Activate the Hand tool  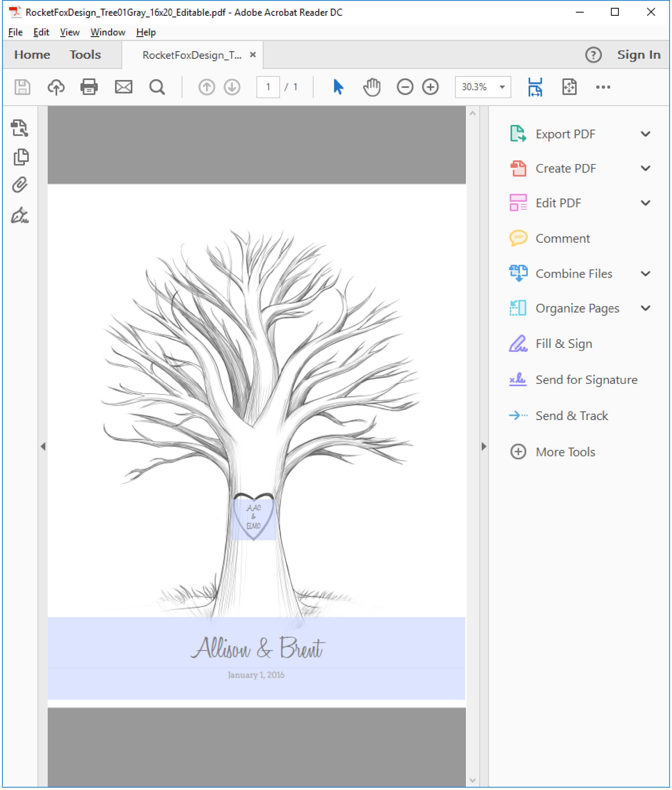pos(371,87)
